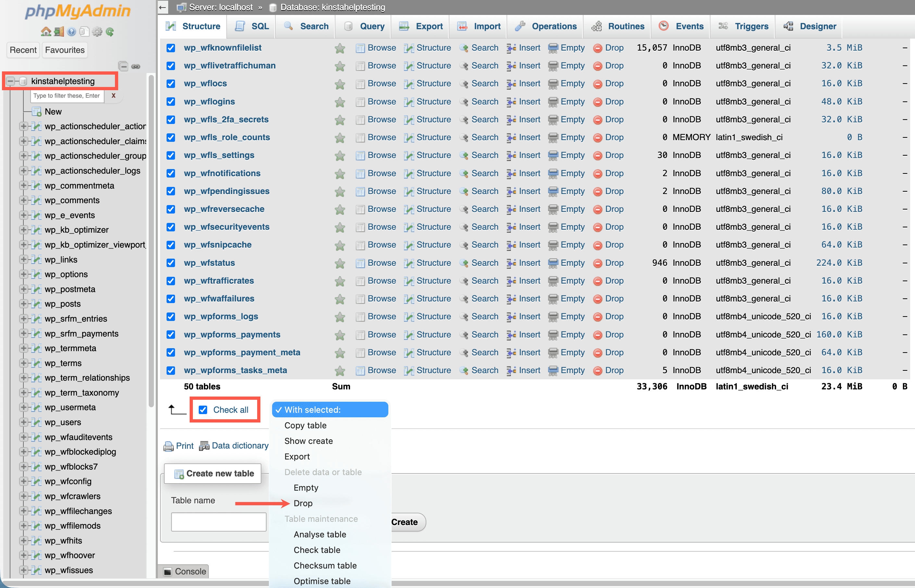Click favourite star for wp_wfstatus row

point(340,263)
